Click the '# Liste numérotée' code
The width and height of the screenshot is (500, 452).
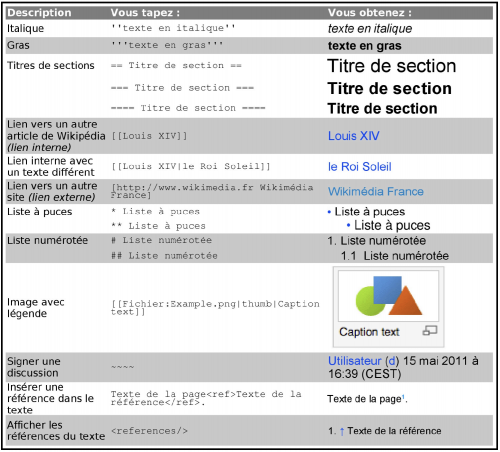click(161, 240)
